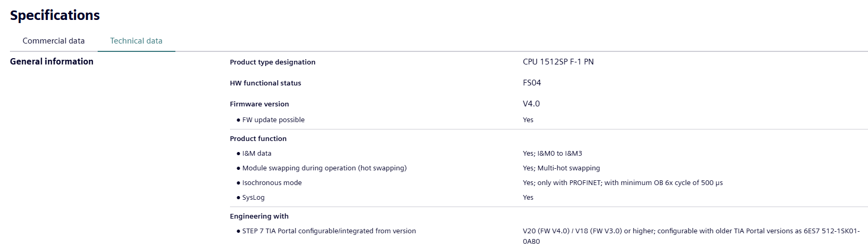Switch to the Commercial data tab
Viewport: 868px width, 249px height.
click(54, 41)
